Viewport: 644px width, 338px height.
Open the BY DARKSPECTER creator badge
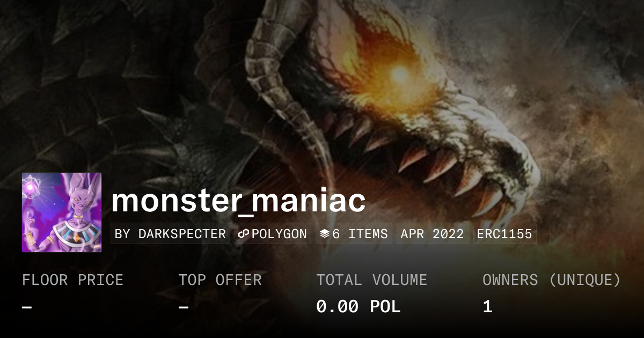point(170,234)
